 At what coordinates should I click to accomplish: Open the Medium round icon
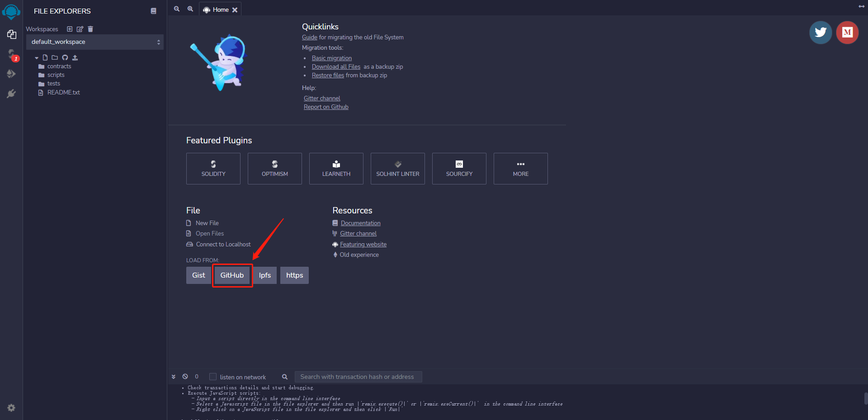pos(847,33)
